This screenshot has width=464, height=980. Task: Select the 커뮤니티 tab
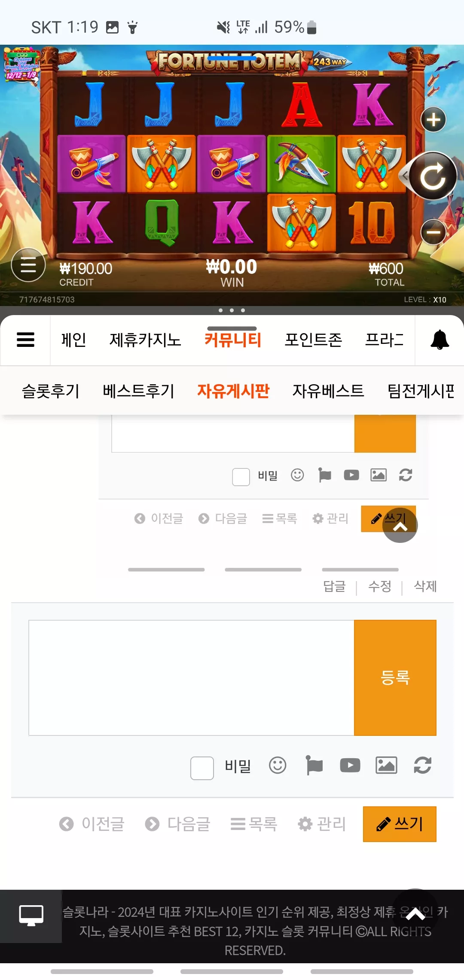coord(233,340)
